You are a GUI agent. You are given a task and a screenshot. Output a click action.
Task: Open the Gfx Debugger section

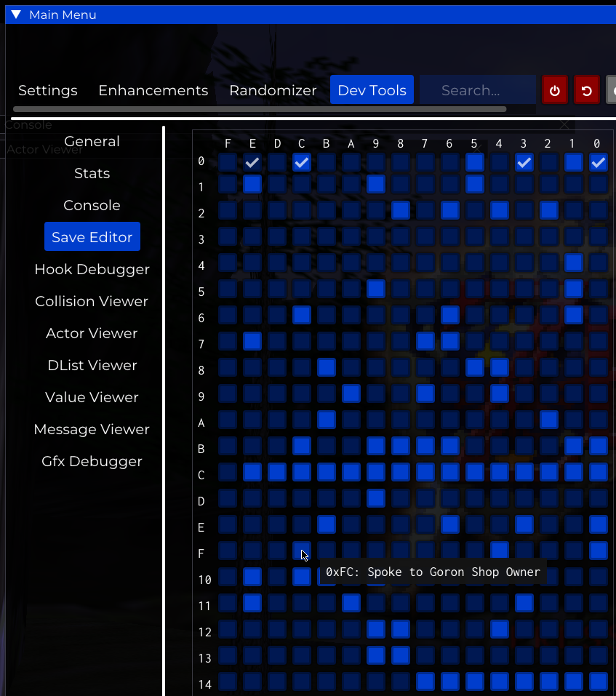pyautogui.click(x=92, y=461)
